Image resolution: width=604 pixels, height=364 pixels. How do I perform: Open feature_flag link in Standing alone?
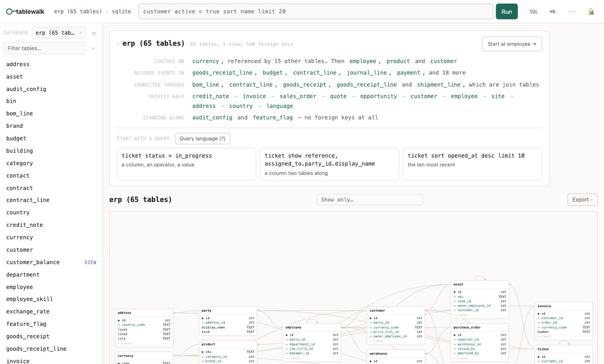coord(273,118)
